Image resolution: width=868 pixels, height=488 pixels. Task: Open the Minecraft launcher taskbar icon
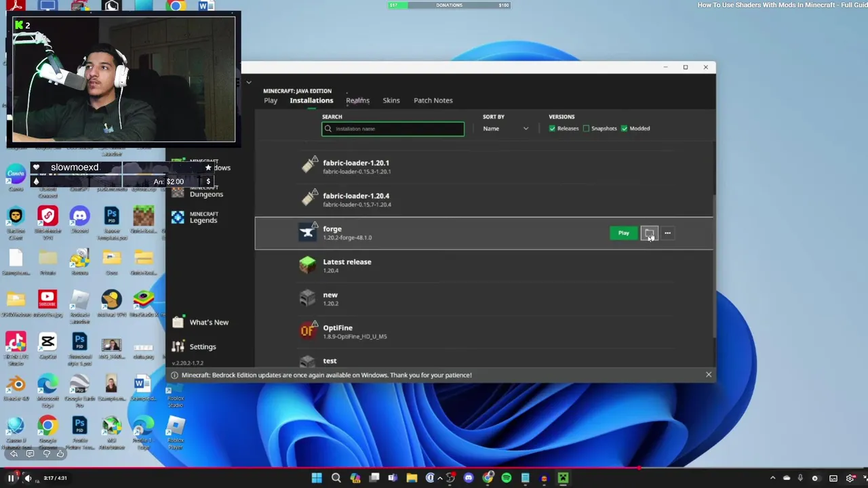tap(563, 478)
